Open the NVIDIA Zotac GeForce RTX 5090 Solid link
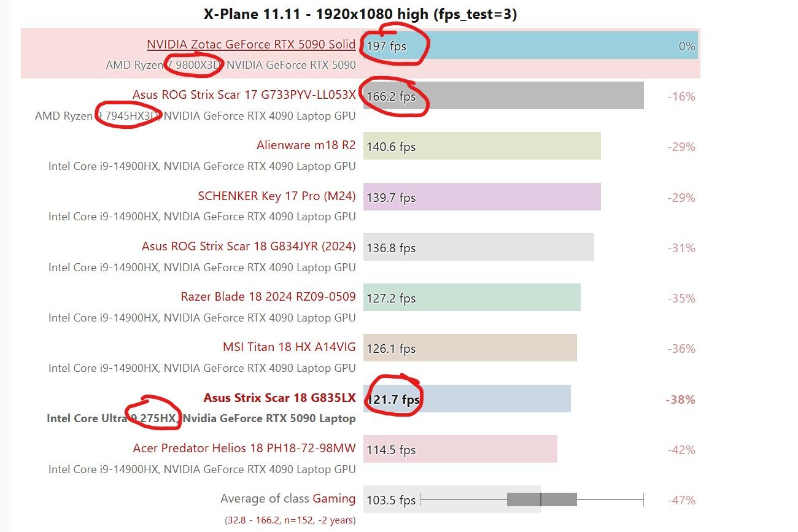The image size is (798, 532). [x=251, y=44]
